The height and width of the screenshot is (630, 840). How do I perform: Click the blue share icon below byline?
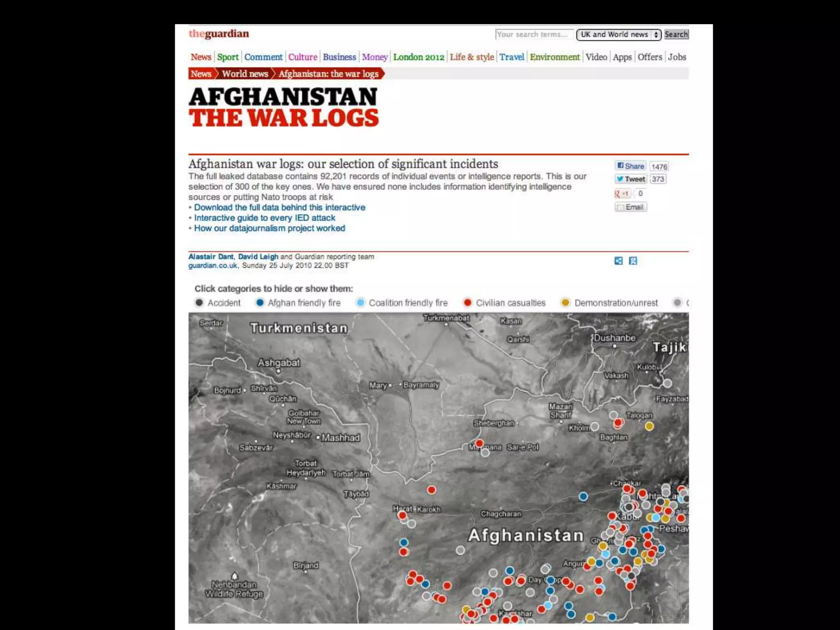pyautogui.click(x=619, y=261)
